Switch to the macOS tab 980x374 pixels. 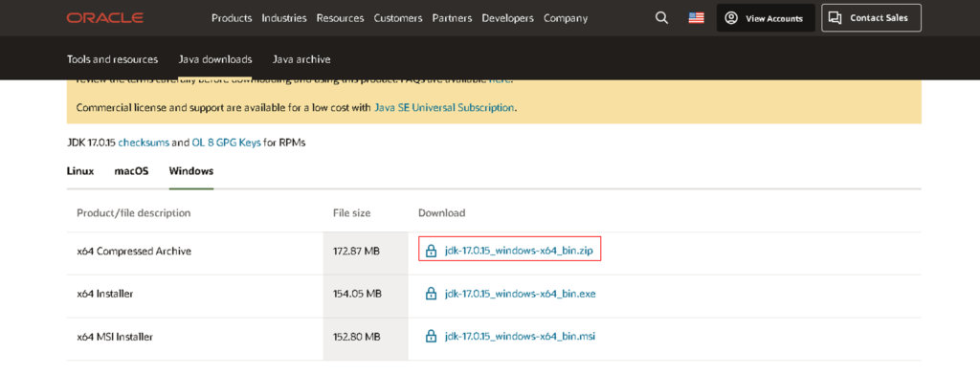point(131,170)
